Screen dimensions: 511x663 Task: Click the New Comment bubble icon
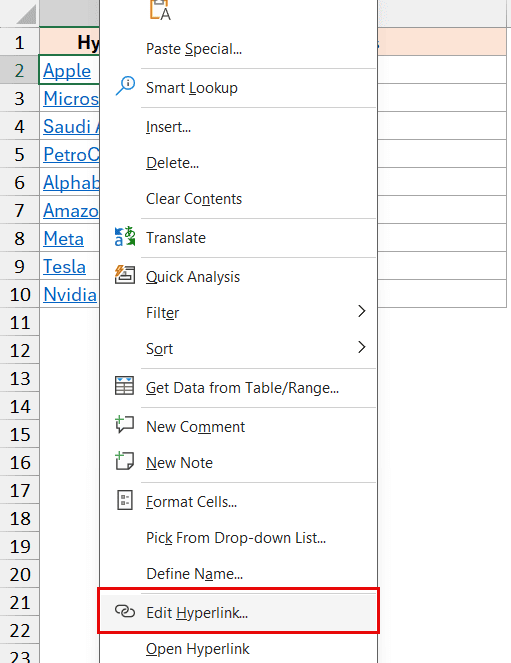tap(125, 425)
